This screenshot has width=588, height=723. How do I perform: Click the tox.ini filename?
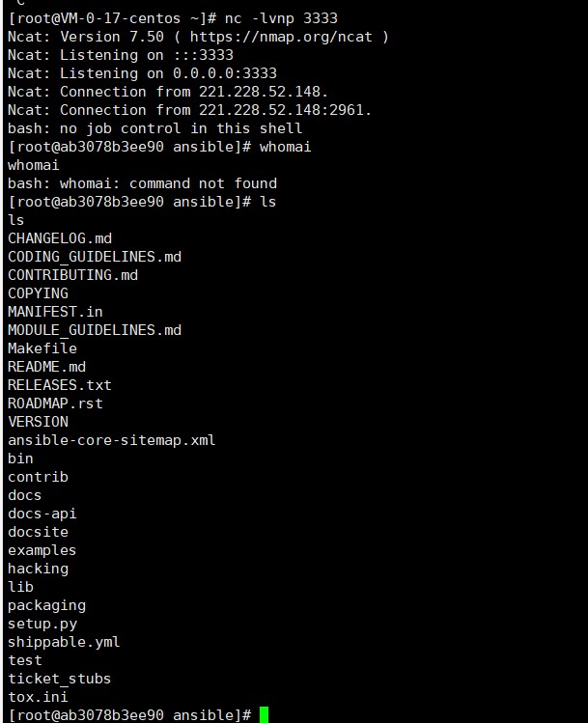tap(38, 697)
